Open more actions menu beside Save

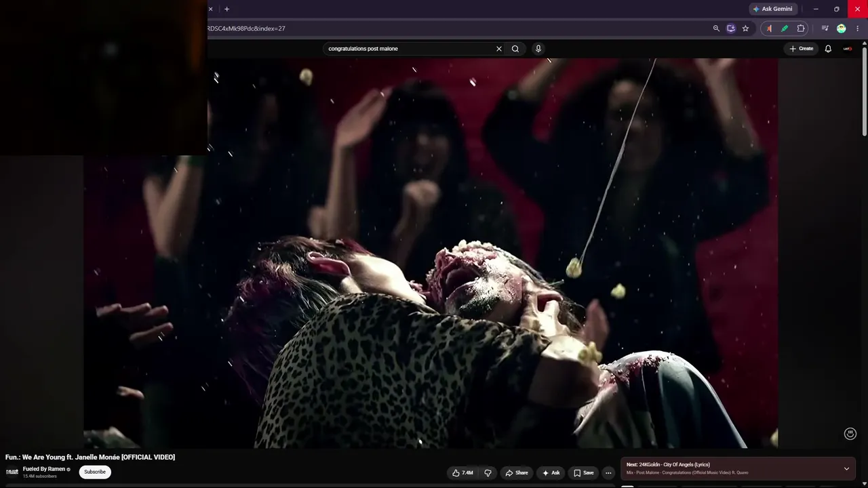pyautogui.click(x=608, y=473)
